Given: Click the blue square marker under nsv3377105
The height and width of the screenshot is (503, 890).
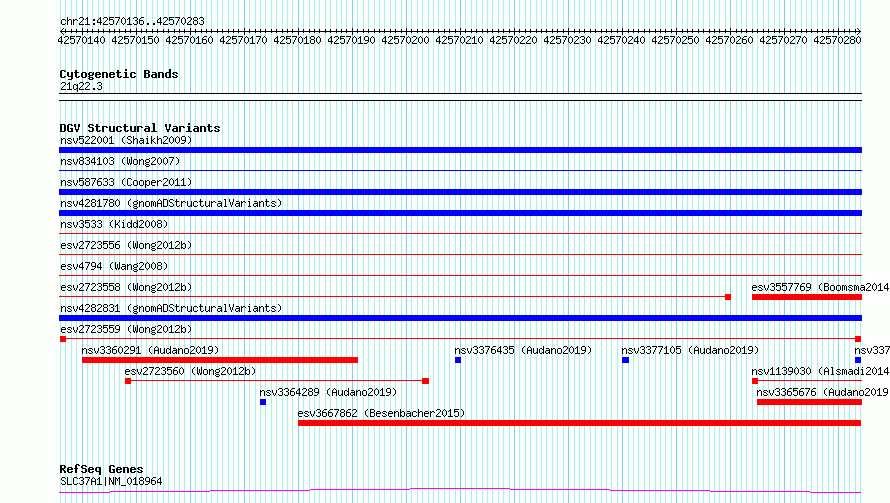Looking at the screenshot, I should coord(625,360).
